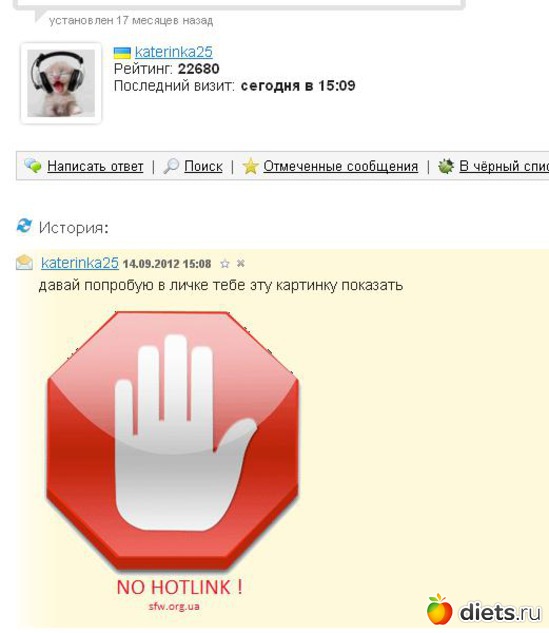Toggle the star to mark this message
The height and width of the screenshot is (633, 549).
(225, 264)
